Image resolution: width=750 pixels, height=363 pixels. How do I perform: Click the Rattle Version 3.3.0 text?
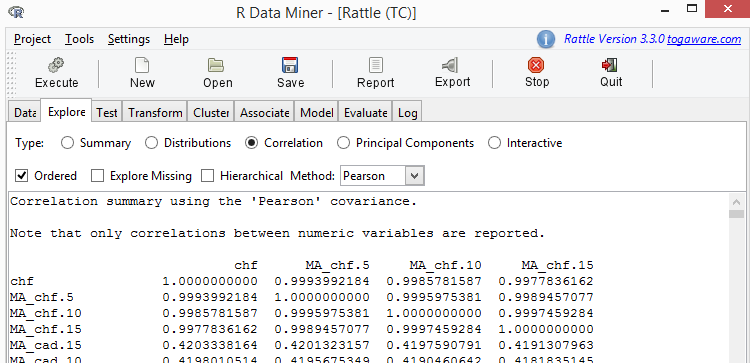[614, 39]
